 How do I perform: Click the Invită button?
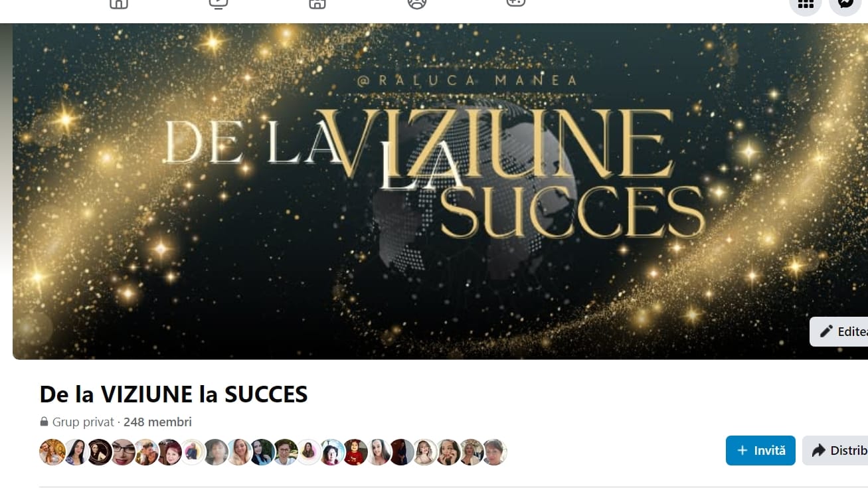click(760, 450)
